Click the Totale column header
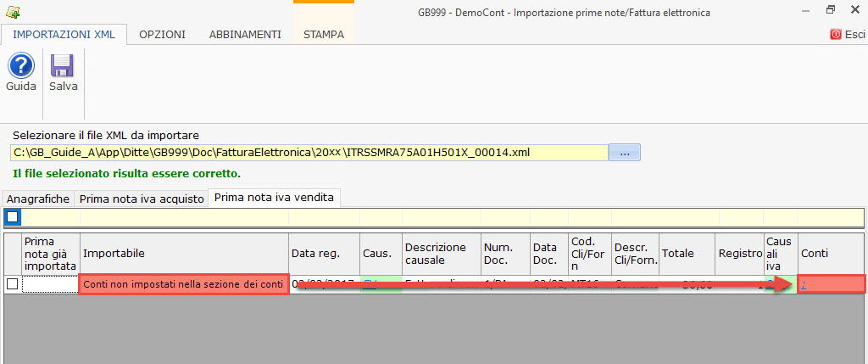 click(x=678, y=253)
